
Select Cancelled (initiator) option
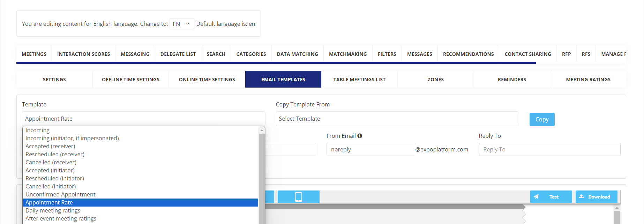click(140, 186)
